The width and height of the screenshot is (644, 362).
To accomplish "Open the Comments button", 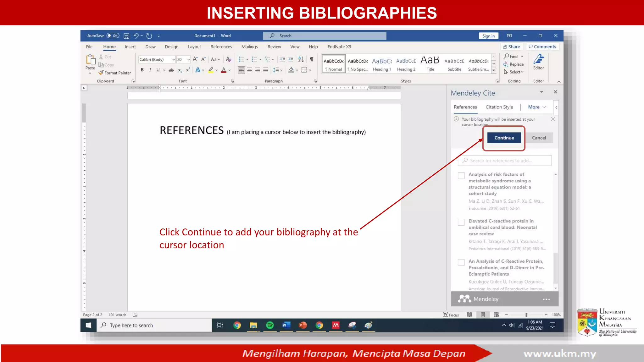I will click(542, 47).
